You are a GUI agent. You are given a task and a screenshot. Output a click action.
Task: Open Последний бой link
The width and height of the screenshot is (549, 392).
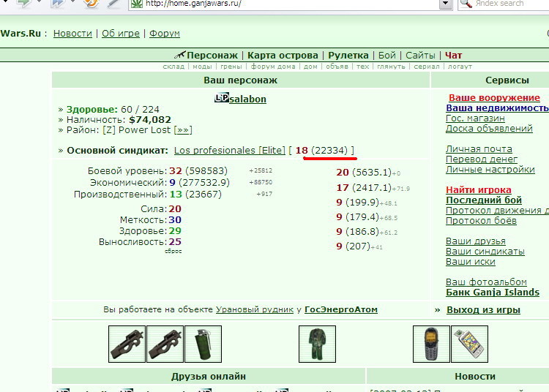484,200
